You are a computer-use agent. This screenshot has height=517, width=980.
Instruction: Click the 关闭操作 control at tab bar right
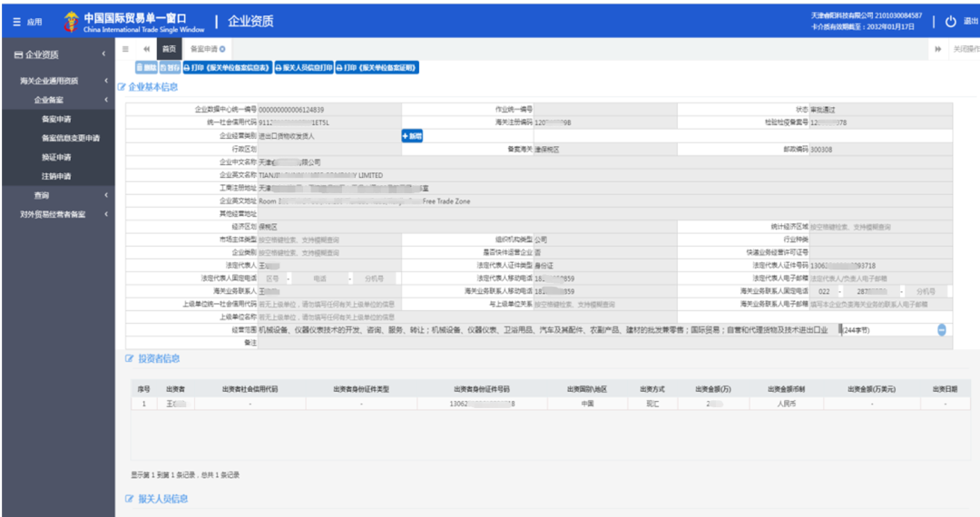pyautogui.click(x=965, y=49)
